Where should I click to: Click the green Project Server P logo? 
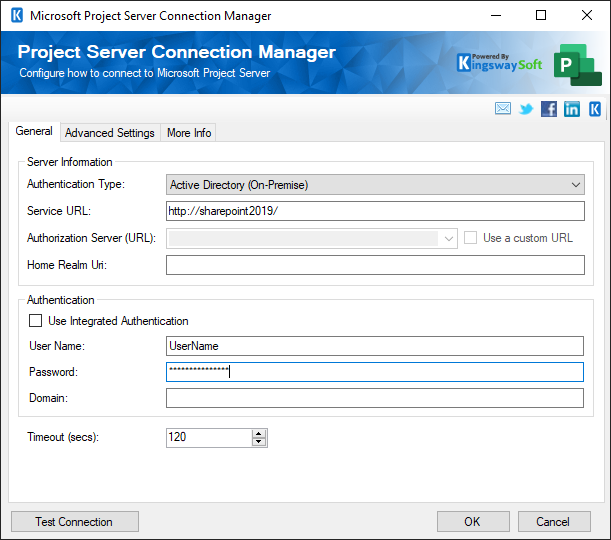tap(577, 65)
